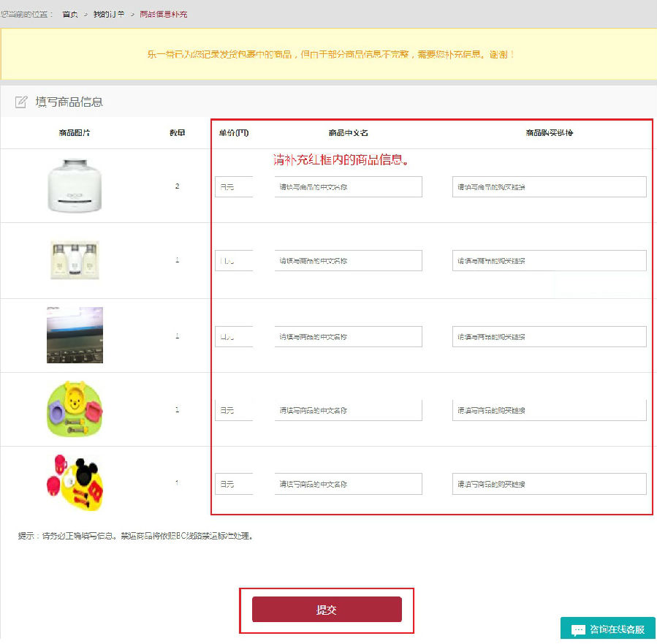Viewport: 657px width, 644px height.
Task: Click the first row purchase link field
Action: coord(549,186)
